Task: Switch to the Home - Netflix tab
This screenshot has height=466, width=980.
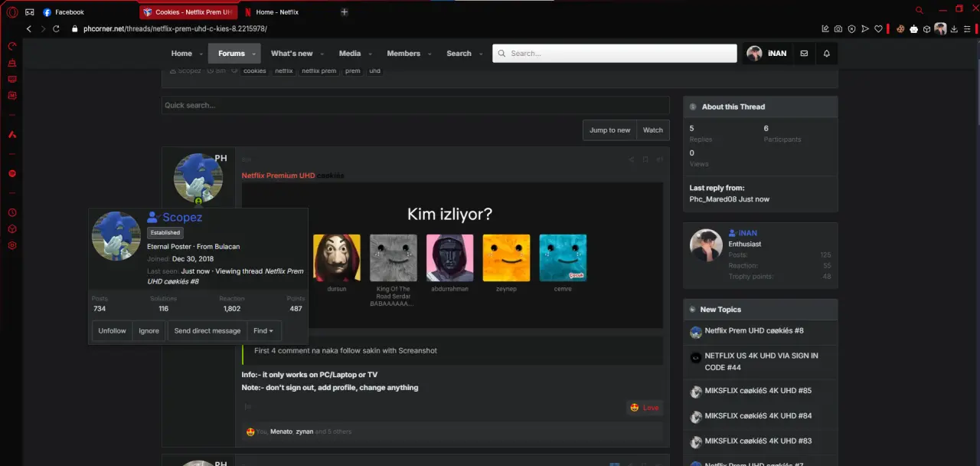Action: 277,12
